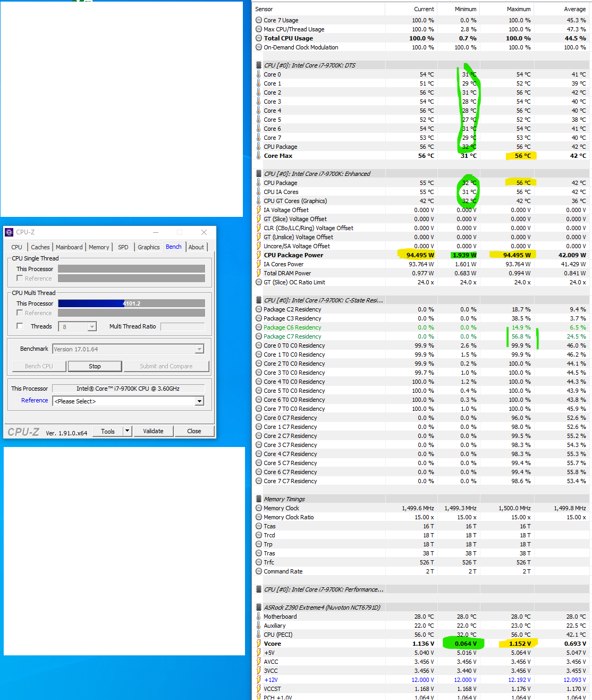Enable the Threads checkbox
The image size is (592, 700).
[x=20, y=326]
